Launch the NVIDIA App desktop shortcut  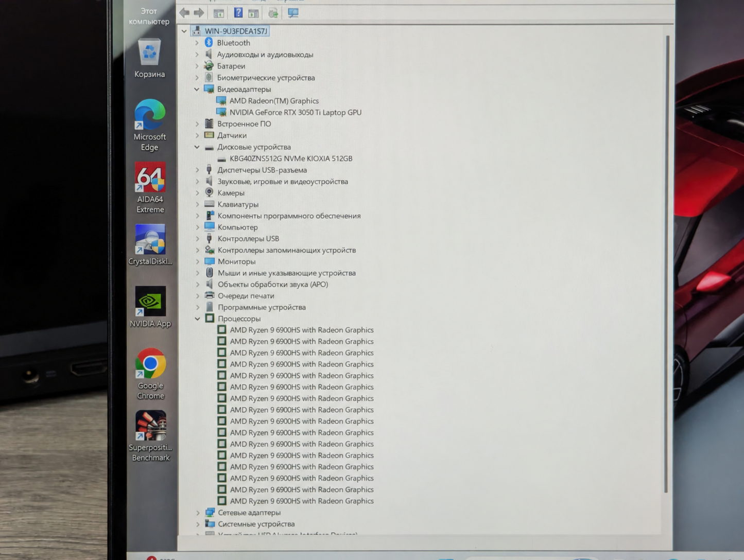[150, 307]
